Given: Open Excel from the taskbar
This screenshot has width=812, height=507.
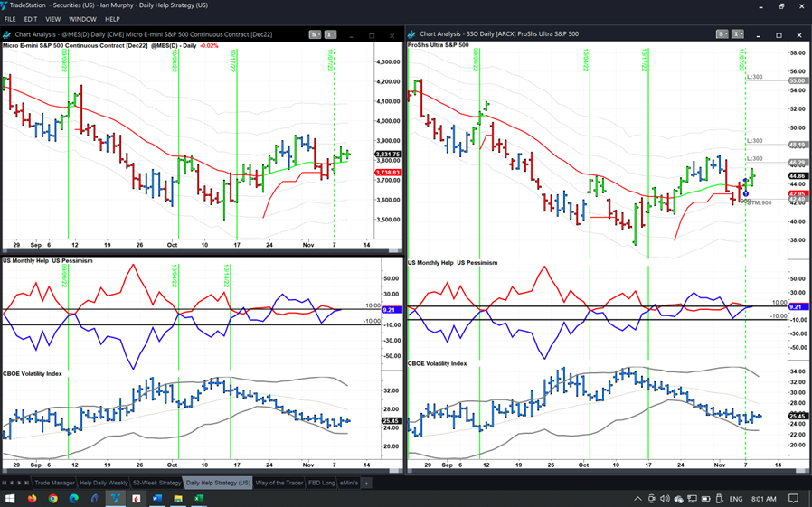Looking at the screenshot, I should tap(198, 499).
